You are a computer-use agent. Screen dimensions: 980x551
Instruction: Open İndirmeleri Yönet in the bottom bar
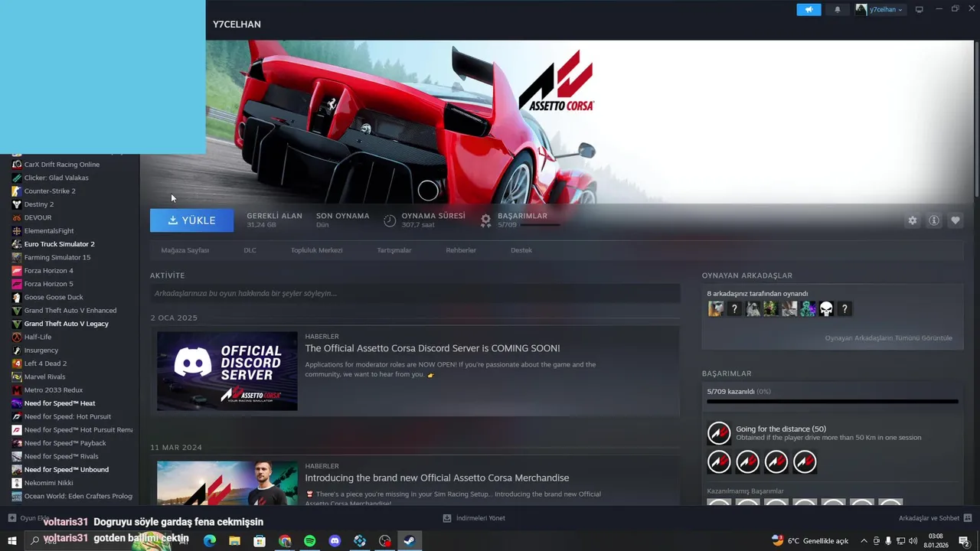point(474,518)
